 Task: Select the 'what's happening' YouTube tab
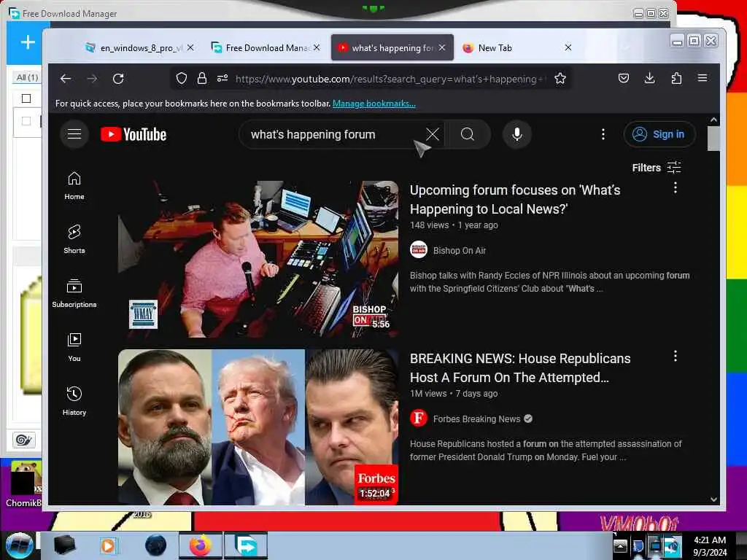(x=392, y=47)
